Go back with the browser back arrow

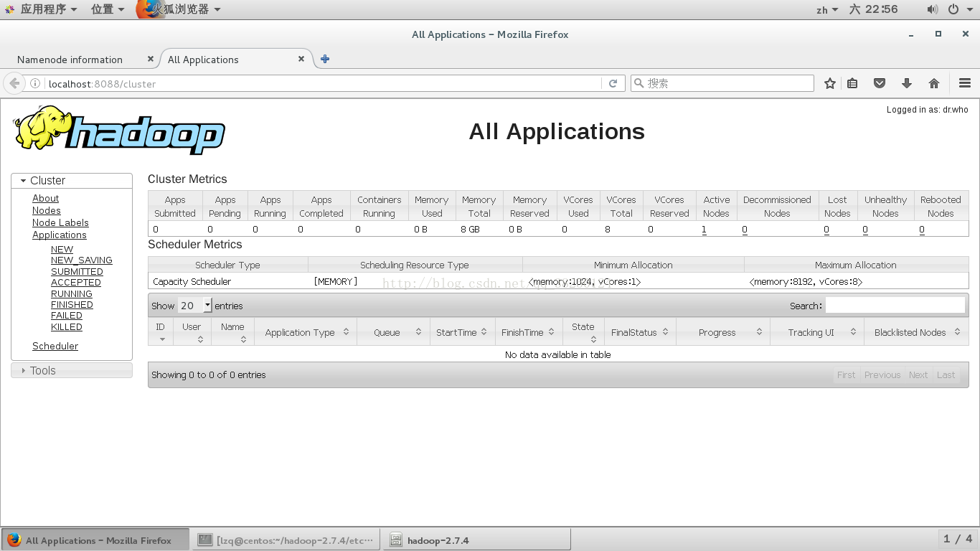tap(14, 83)
